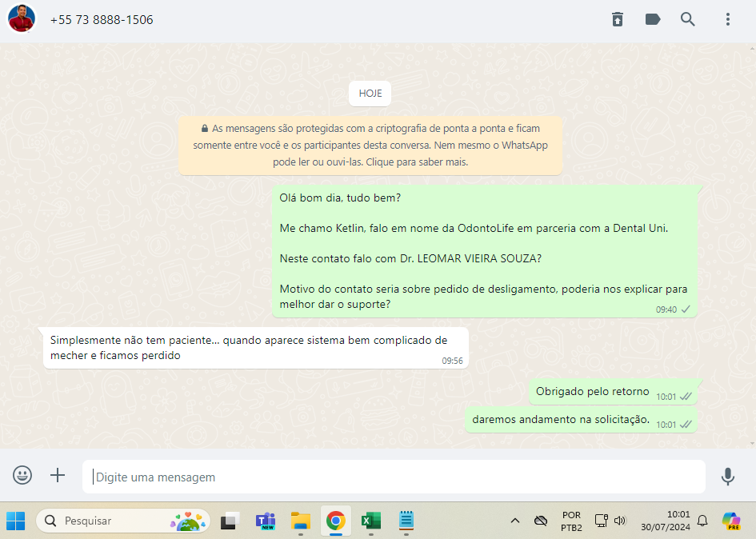Open the attachment plus menu
This screenshot has height=539, width=756.
coord(58,476)
